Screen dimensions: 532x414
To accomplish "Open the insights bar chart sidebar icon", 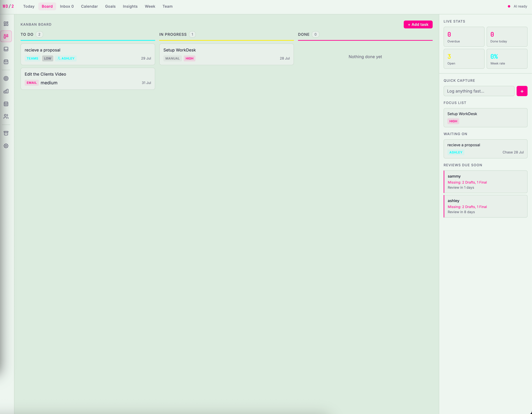I will [x=6, y=91].
